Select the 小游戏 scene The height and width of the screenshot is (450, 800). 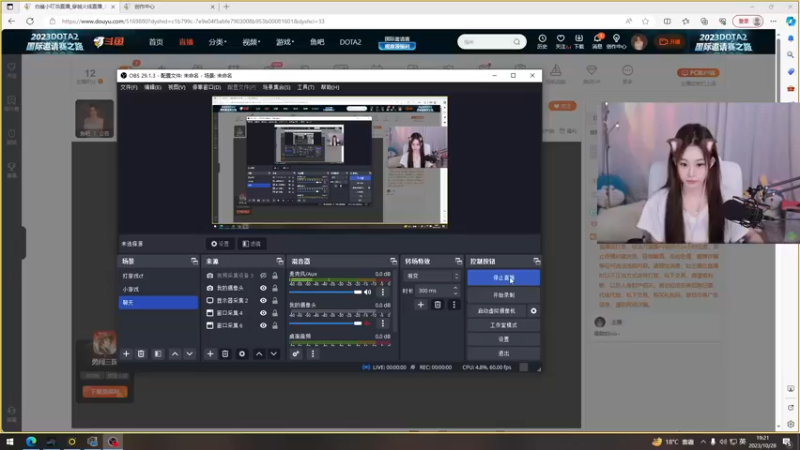coord(158,289)
